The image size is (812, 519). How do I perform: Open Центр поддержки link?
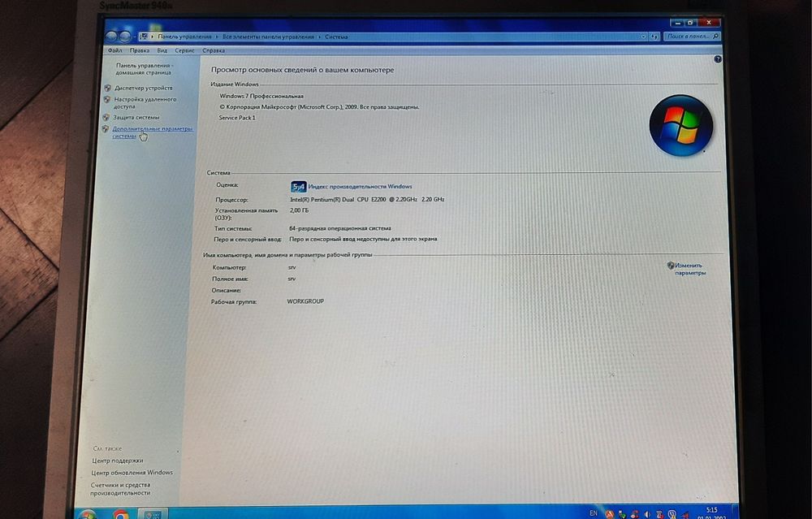[118, 461]
